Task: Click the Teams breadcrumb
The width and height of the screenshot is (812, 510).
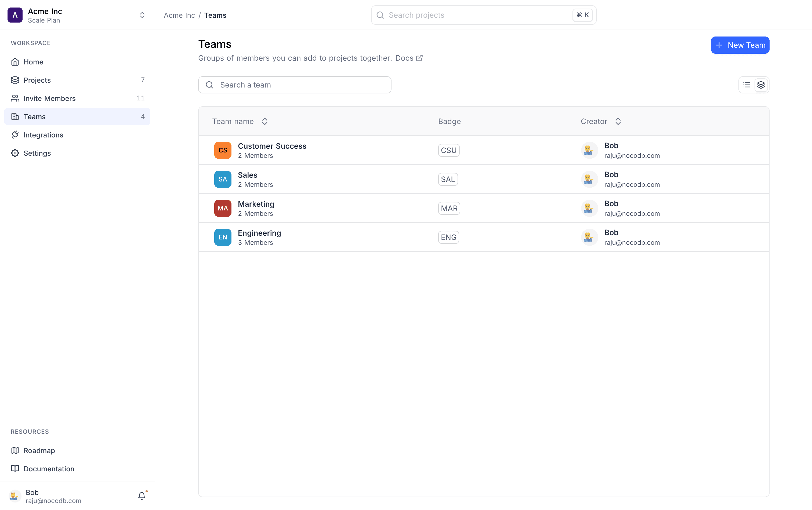Action: pos(215,15)
